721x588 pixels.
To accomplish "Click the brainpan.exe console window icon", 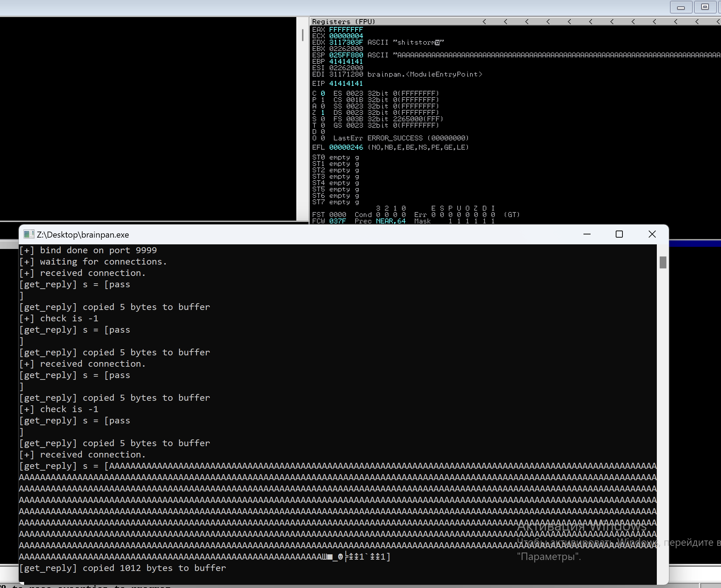I will pyautogui.click(x=28, y=234).
